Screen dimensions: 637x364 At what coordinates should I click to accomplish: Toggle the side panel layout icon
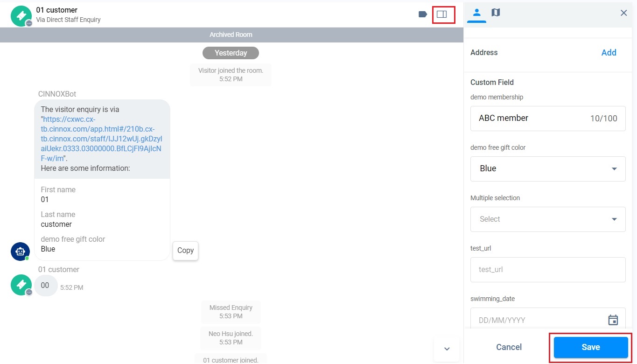(x=441, y=14)
